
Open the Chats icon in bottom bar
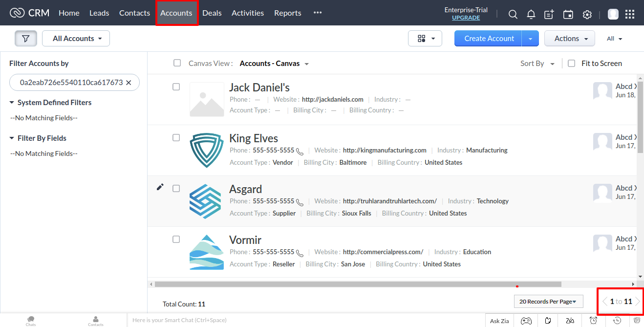pos(31,321)
